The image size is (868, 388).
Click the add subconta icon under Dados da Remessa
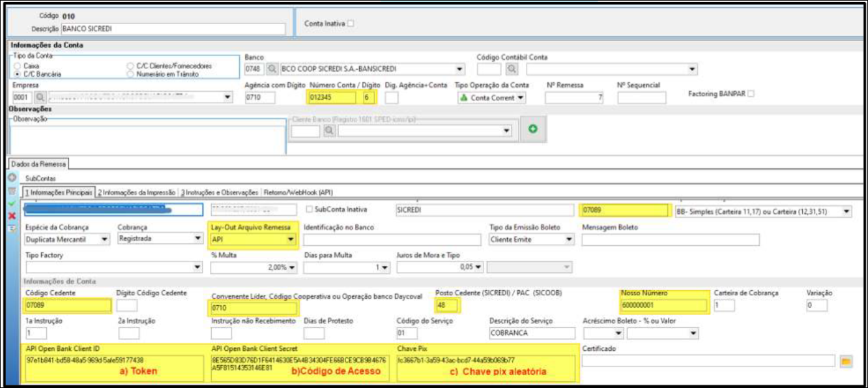[x=11, y=177]
